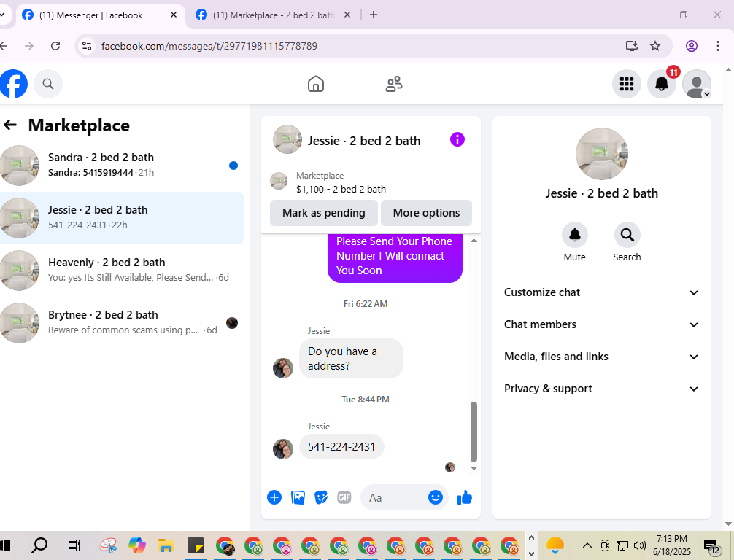Viewport: 734px width, 560px height.
Task: Reload the page
Action: [x=55, y=46]
